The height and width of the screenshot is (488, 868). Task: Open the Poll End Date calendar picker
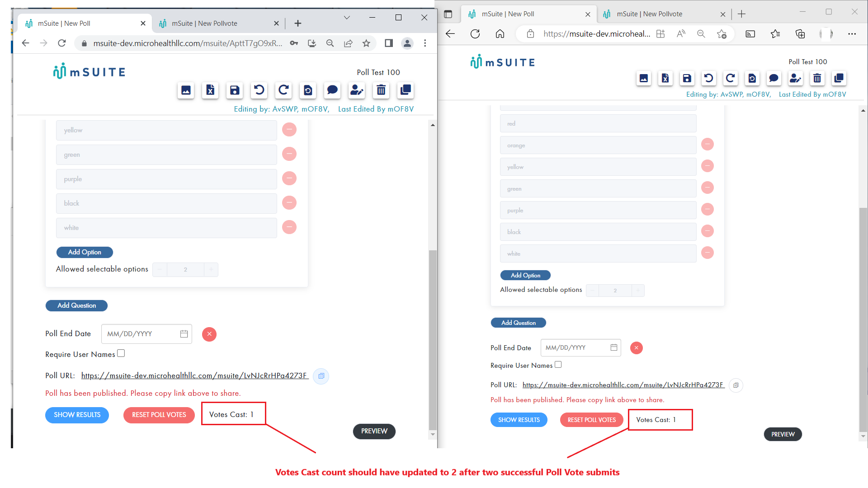tap(183, 333)
